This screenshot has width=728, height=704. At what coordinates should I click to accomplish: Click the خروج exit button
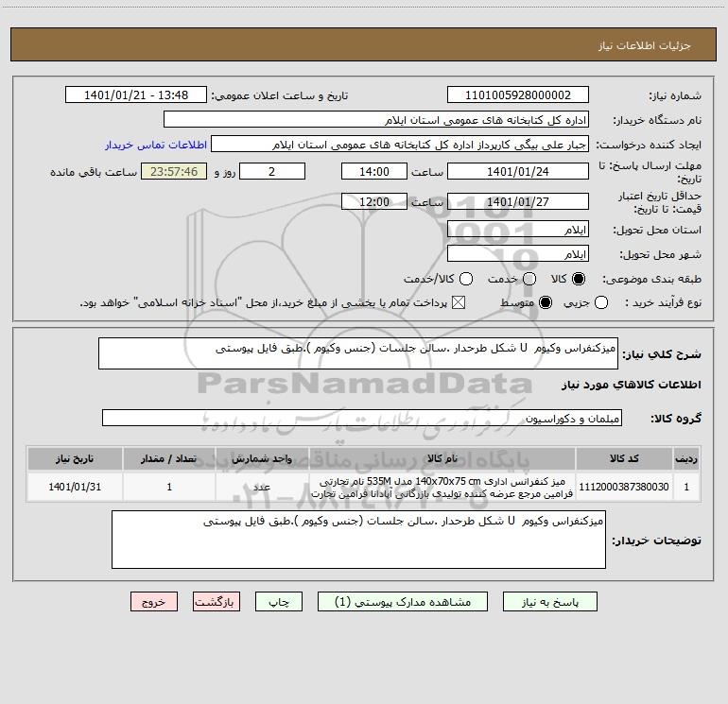[x=154, y=602]
